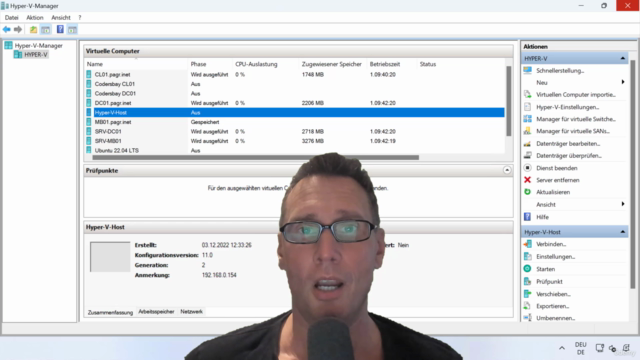Viewport: 640px width, 360px height.
Task: Collapse the Hyper-V-Host actions section
Action: [622, 232]
